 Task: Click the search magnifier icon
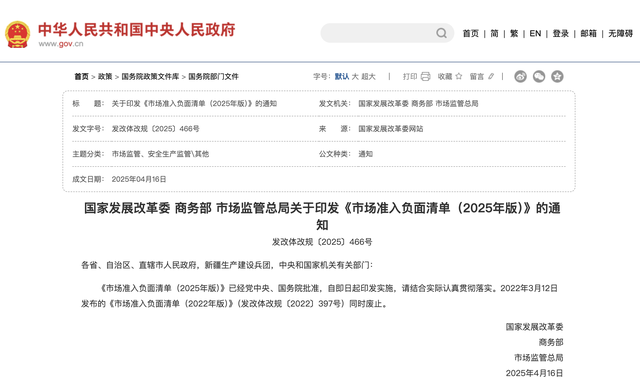pos(441,33)
